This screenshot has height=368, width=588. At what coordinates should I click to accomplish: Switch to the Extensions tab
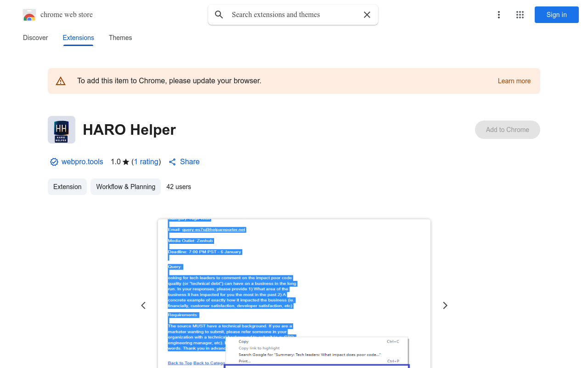point(79,38)
